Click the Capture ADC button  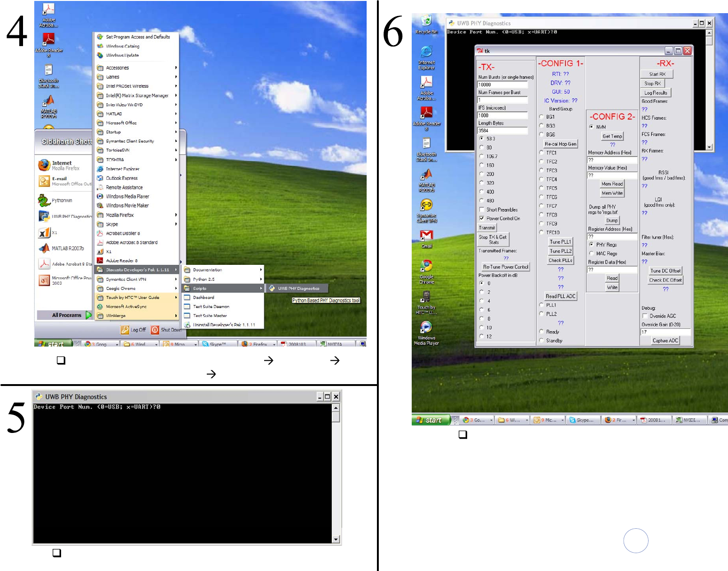point(665,341)
